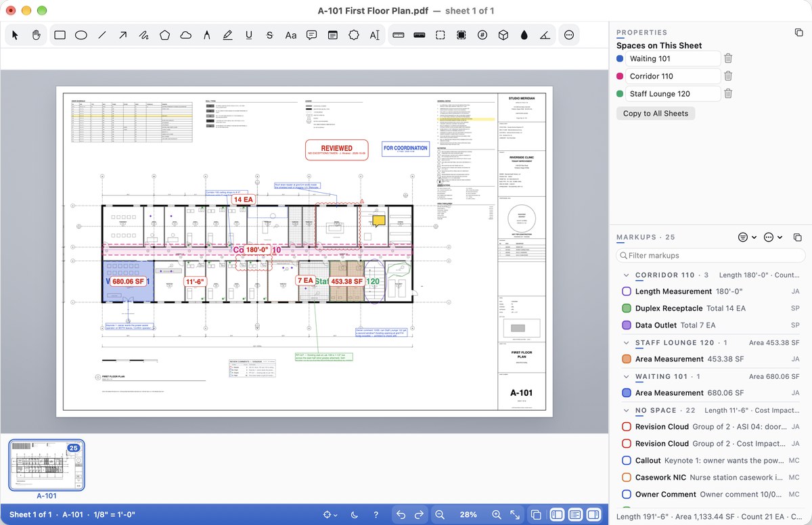This screenshot has height=525, width=812.
Task: Toggle the right properties sidebar
Action: click(x=593, y=515)
